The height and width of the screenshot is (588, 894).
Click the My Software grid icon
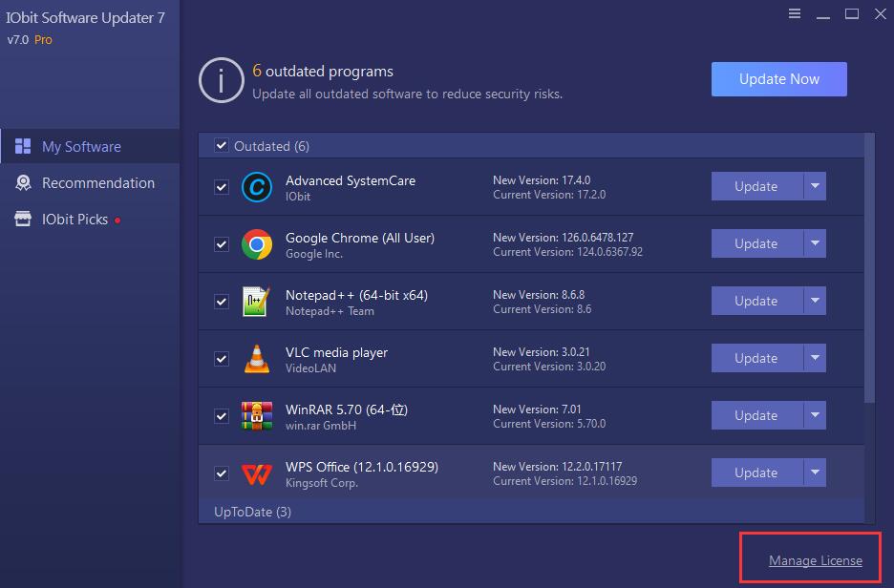pyautogui.click(x=23, y=146)
